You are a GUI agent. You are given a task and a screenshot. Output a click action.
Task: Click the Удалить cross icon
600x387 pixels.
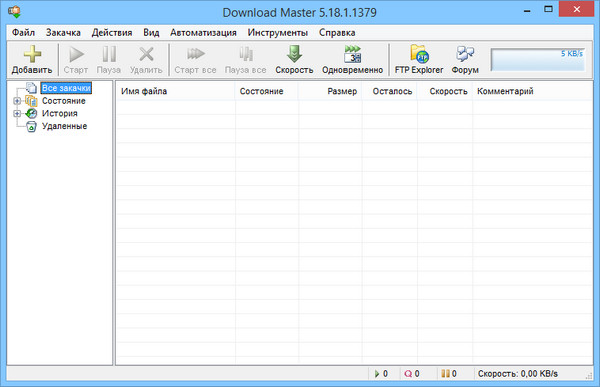pos(146,54)
